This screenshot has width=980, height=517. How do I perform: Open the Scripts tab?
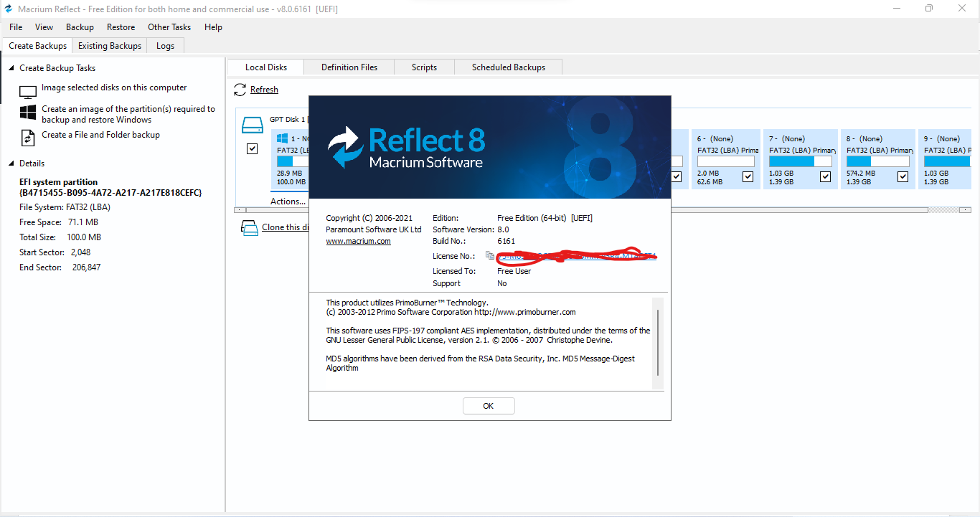point(425,67)
